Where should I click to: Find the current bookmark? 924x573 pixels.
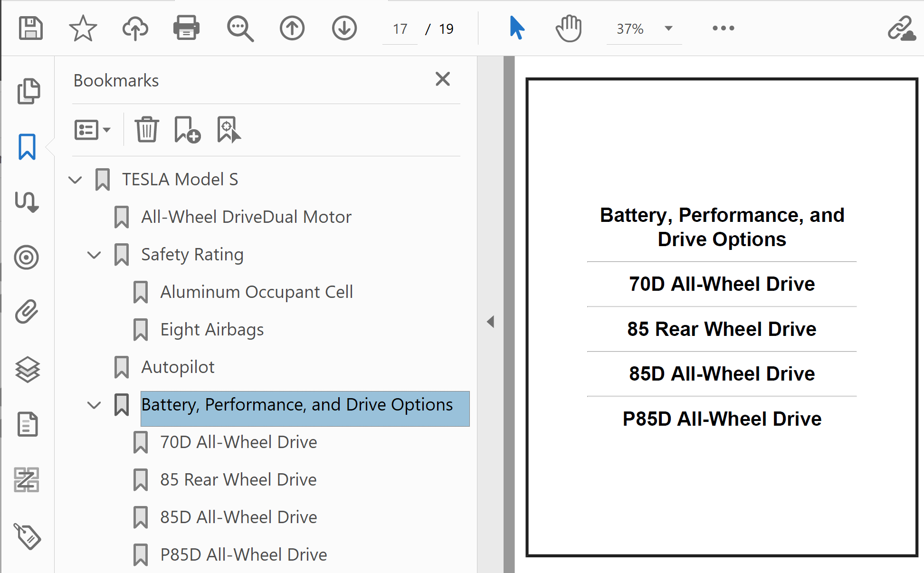coord(229,130)
